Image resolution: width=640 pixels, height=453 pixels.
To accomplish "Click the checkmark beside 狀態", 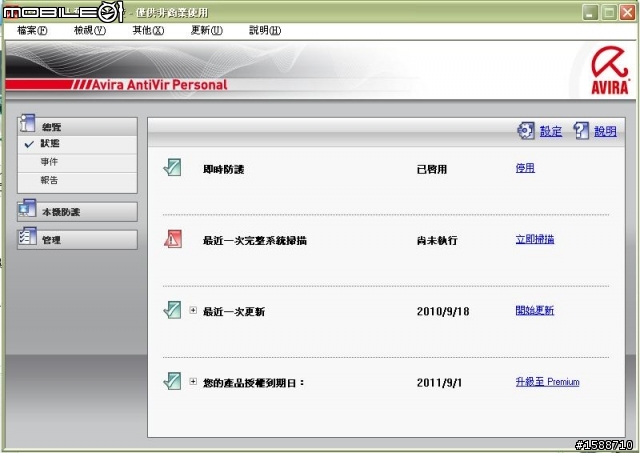I will [29, 144].
